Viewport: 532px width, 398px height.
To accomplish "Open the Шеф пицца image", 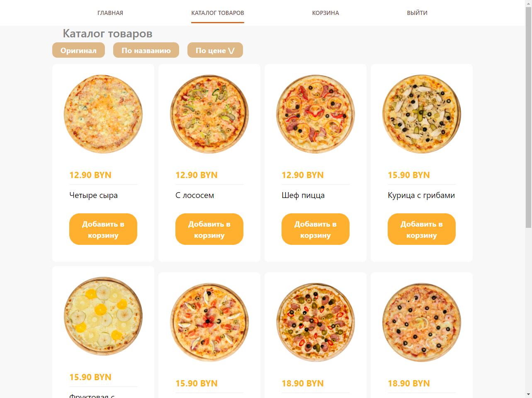I will click(x=316, y=114).
